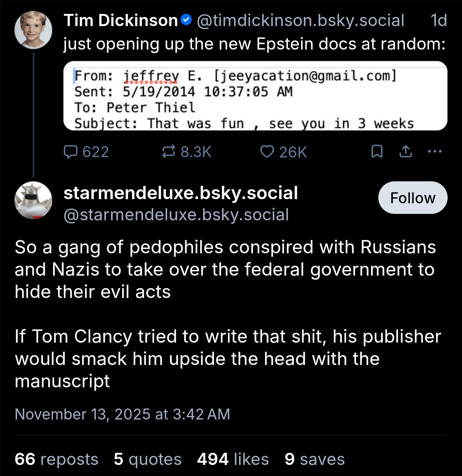Open the three-dot more options menu
Viewport: 462px width, 476px height.
tap(434, 152)
